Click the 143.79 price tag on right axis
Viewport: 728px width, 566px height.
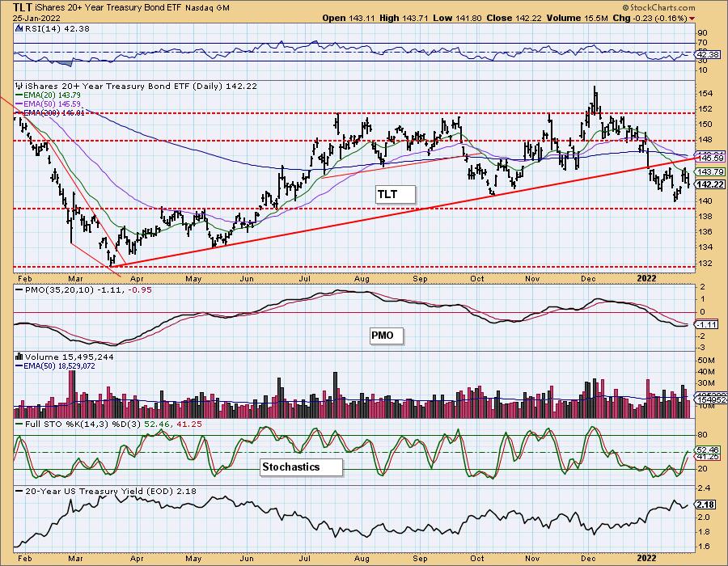point(711,172)
